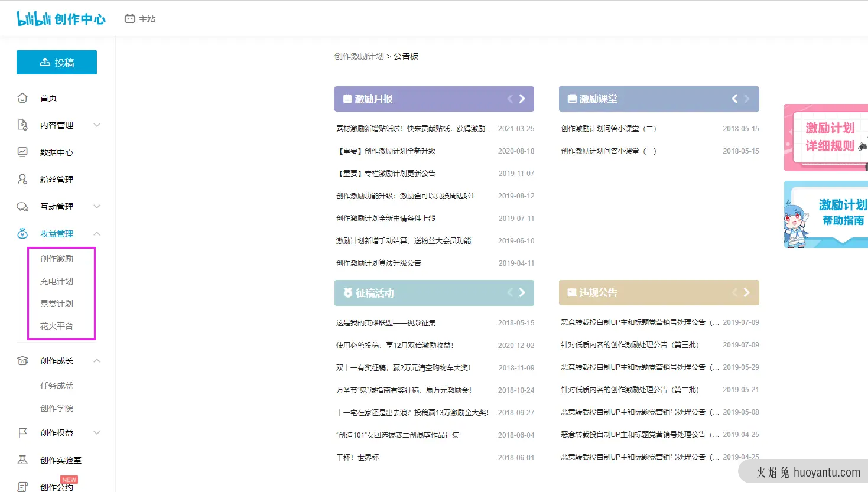Click the 主站 TV icon
The width and height of the screenshot is (868, 492).
[x=130, y=19]
